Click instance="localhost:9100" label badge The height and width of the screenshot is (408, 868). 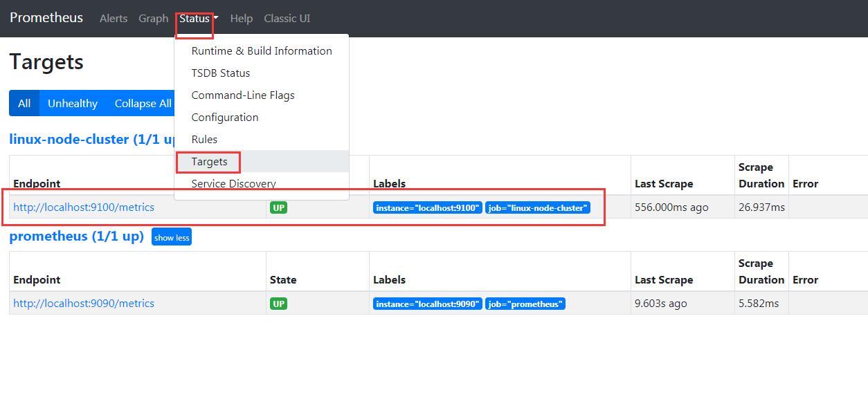[428, 207]
